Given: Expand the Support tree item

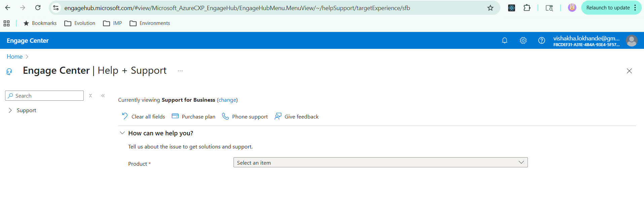Looking at the screenshot, I should tap(10, 110).
